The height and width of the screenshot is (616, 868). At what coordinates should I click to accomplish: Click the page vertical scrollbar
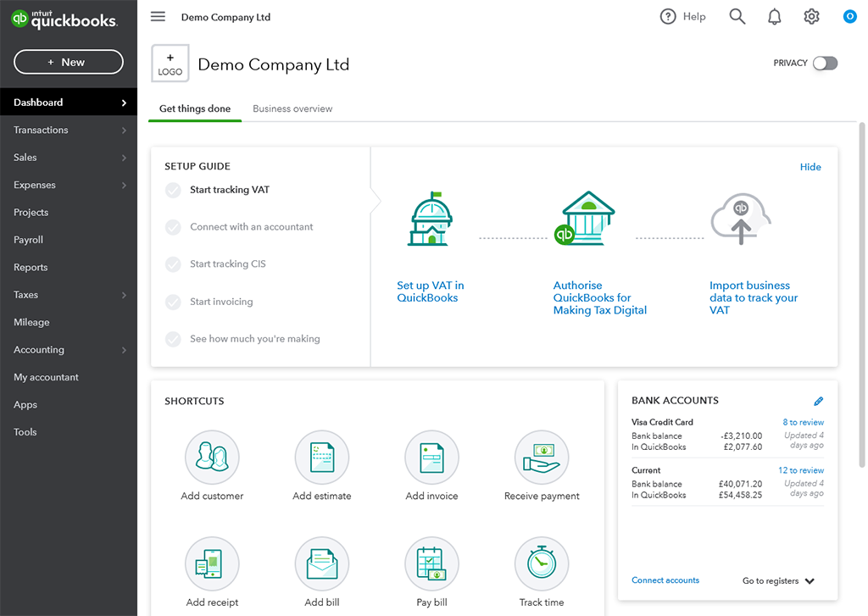[x=862, y=296]
